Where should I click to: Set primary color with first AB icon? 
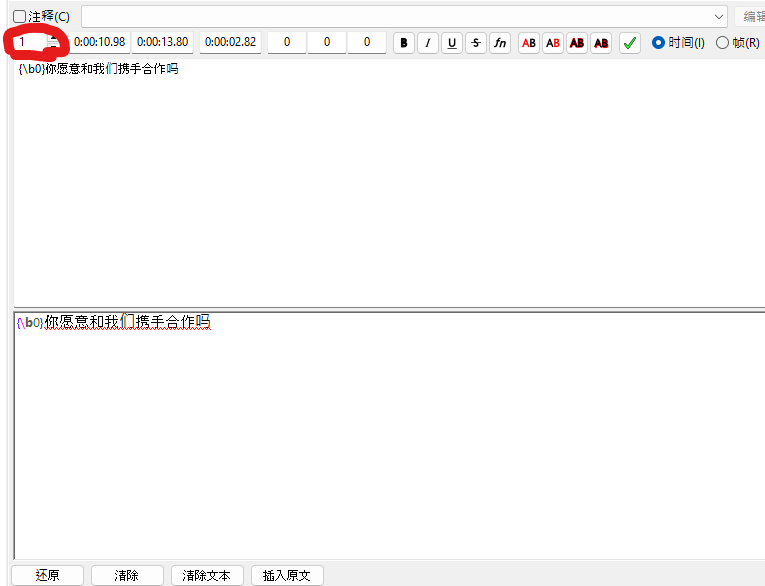(x=529, y=43)
